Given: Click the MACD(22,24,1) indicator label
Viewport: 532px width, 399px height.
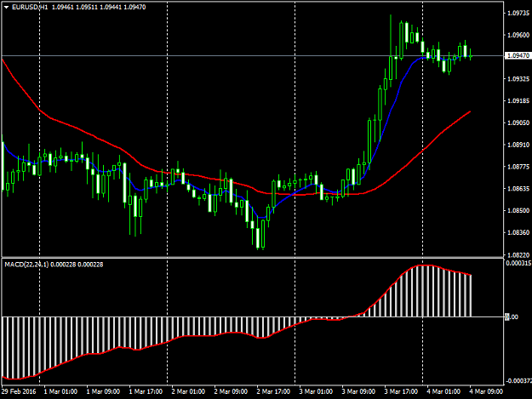Looking at the screenshot, I should tap(26, 265).
